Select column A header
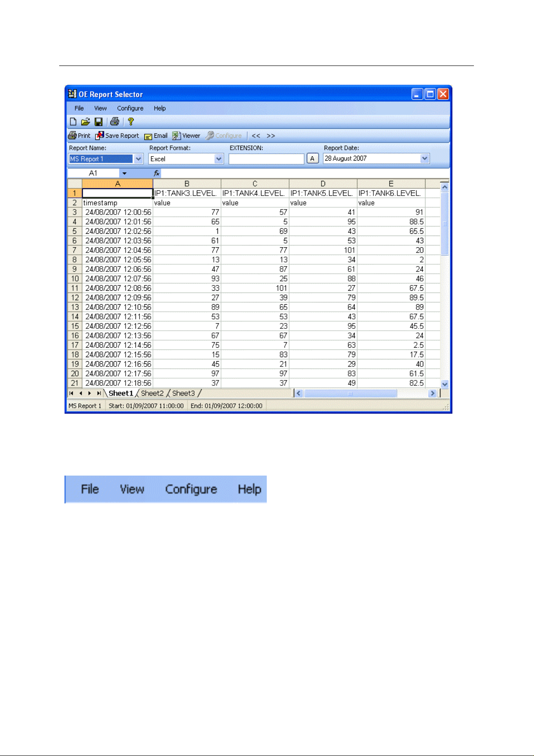Viewport: 534px width, 756px height. (117, 184)
